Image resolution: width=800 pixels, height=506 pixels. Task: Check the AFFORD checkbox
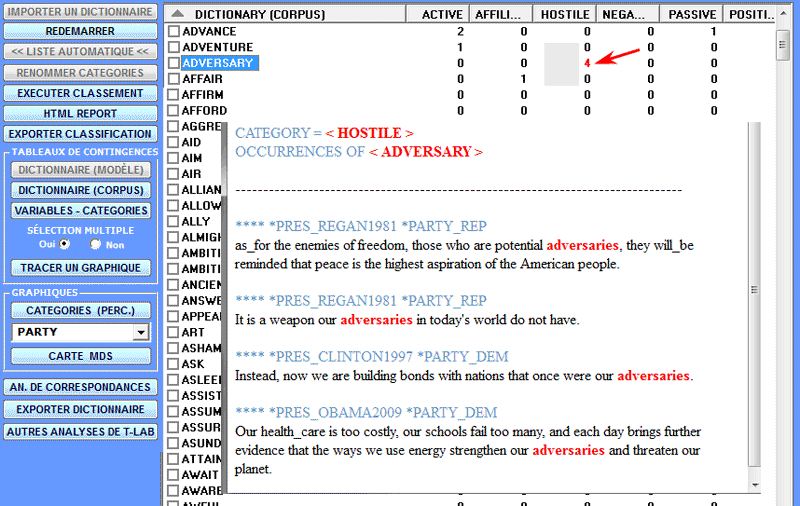[174, 110]
